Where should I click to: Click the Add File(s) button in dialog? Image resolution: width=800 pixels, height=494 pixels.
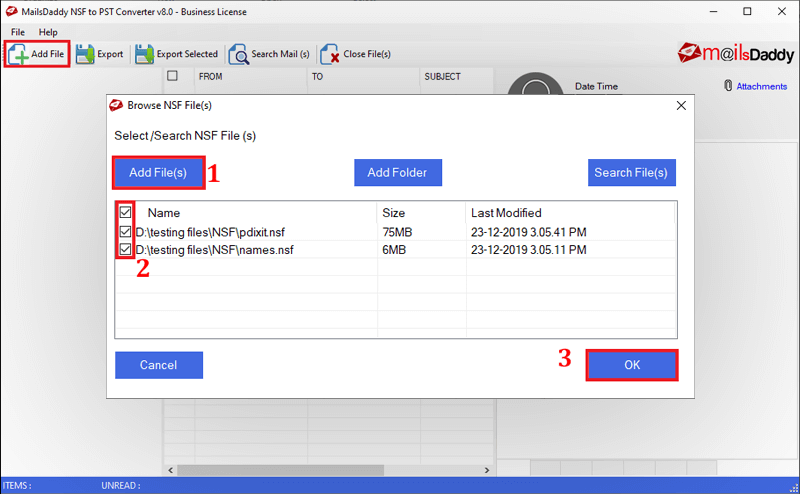pyautogui.click(x=158, y=172)
